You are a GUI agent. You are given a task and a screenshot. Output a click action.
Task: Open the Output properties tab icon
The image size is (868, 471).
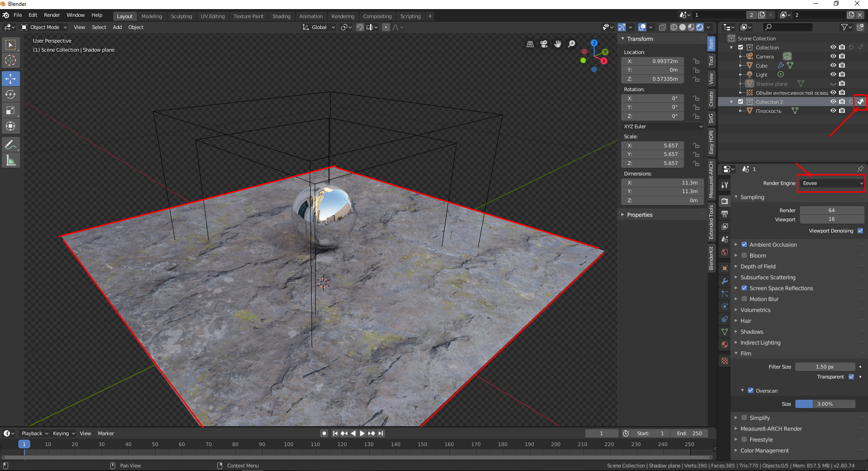[x=725, y=214]
